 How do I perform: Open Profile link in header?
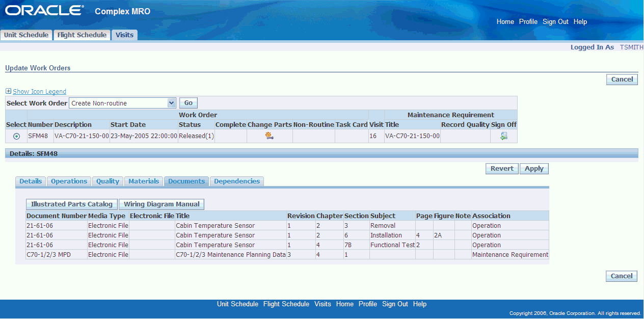528,21
